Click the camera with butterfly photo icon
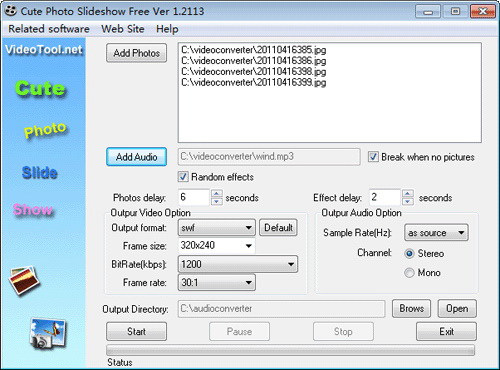The height and width of the screenshot is (370, 500). click(48, 333)
